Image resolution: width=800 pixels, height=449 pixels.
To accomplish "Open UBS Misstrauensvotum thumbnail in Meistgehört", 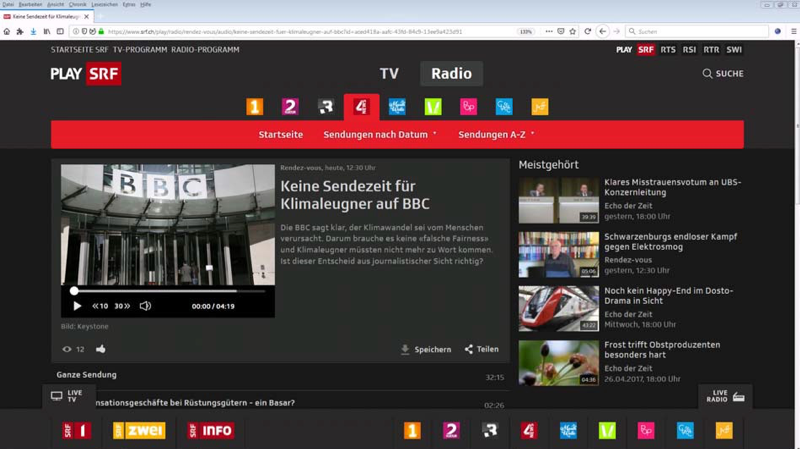I will (x=558, y=200).
